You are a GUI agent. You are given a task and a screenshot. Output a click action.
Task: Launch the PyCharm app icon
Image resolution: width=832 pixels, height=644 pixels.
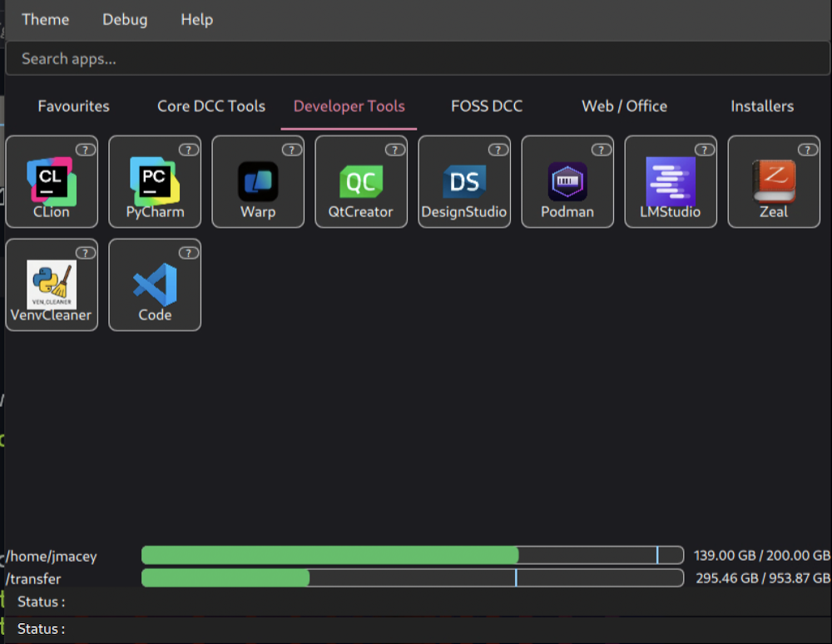coord(155,181)
